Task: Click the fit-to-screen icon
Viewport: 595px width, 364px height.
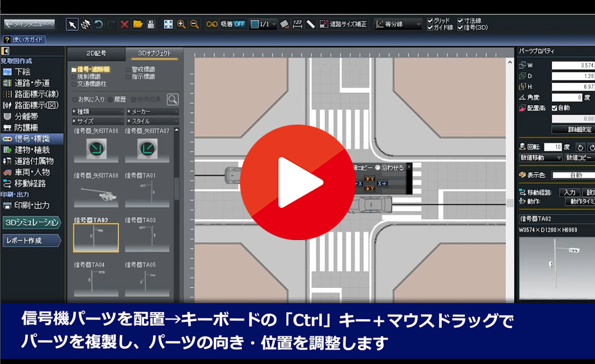Action: (168, 24)
